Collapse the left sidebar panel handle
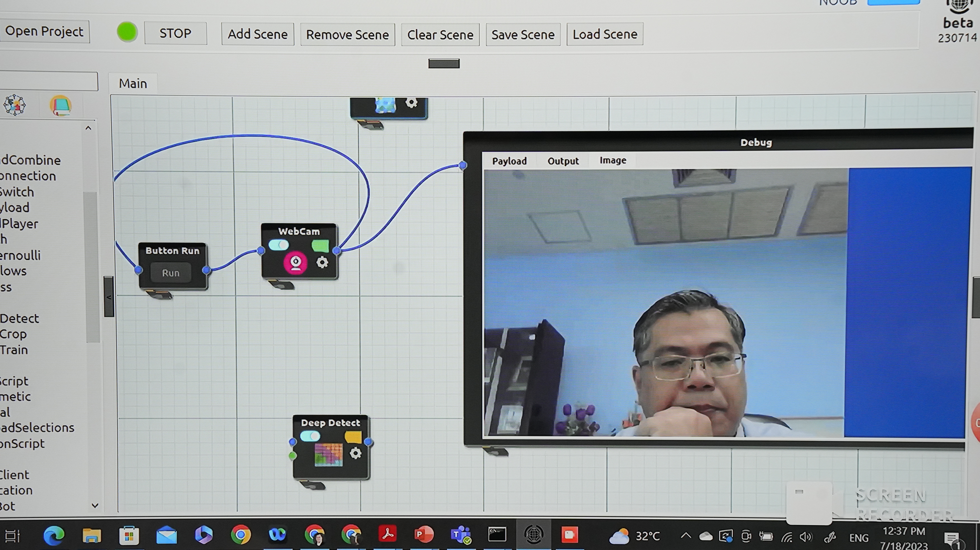Image resolution: width=980 pixels, height=550 pixels. click(109, 297)
